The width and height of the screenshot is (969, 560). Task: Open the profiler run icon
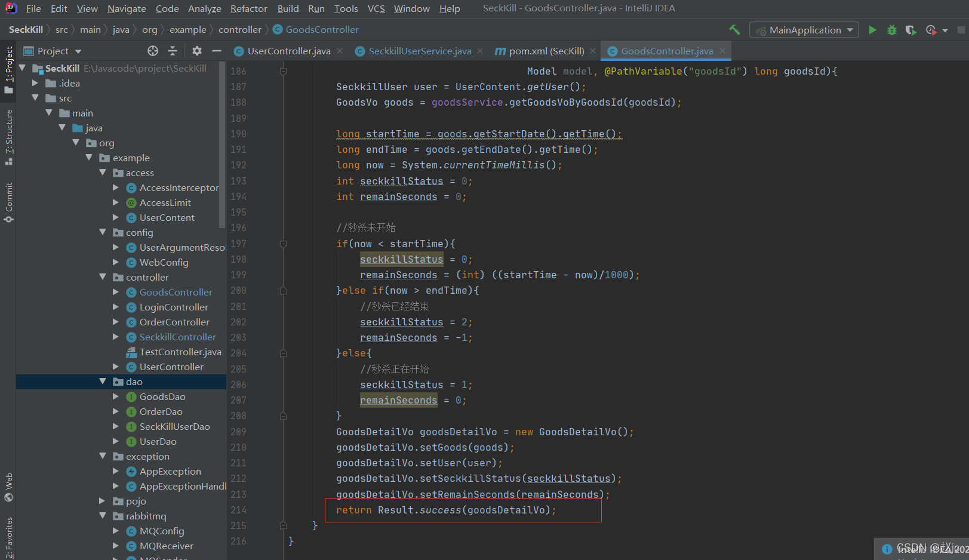coord(931,30)
